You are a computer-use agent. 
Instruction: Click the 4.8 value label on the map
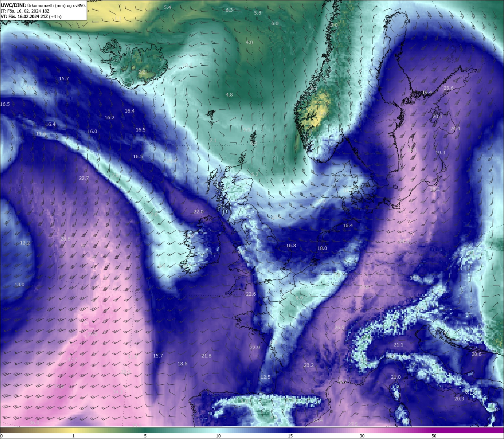pyautogui.click(x=229, y=95)
